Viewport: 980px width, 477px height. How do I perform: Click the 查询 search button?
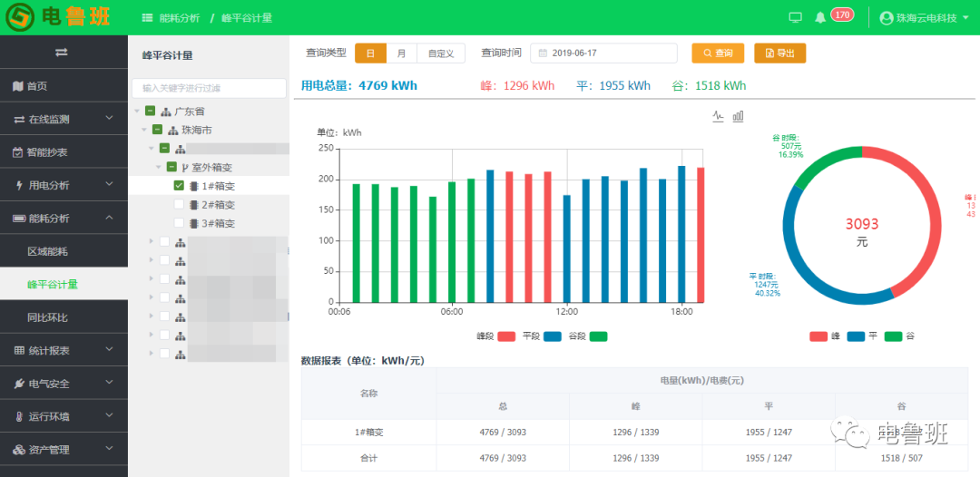click(x=717, y=54)
